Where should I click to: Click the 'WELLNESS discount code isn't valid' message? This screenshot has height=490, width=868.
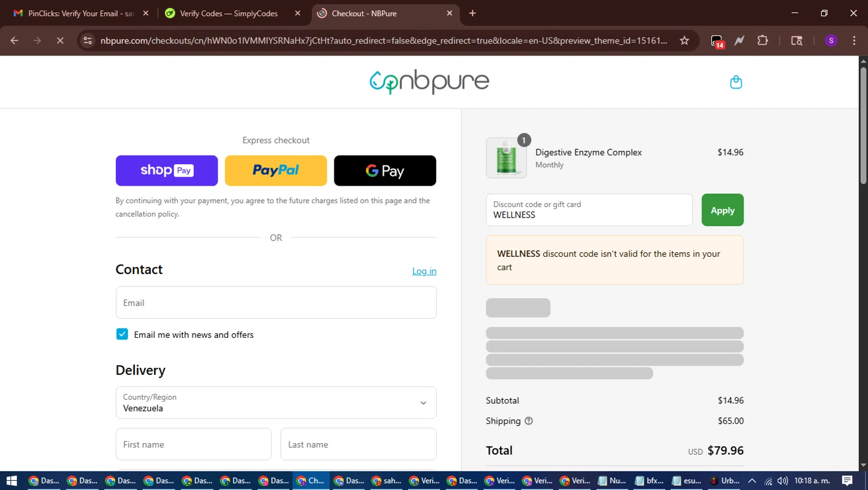(x=615, y=260)
